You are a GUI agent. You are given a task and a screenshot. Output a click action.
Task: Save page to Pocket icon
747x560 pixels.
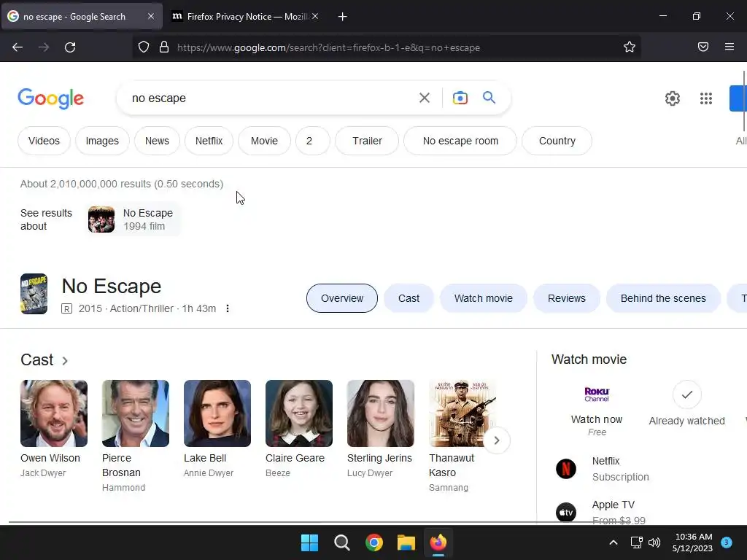click(x=703, y=47)
